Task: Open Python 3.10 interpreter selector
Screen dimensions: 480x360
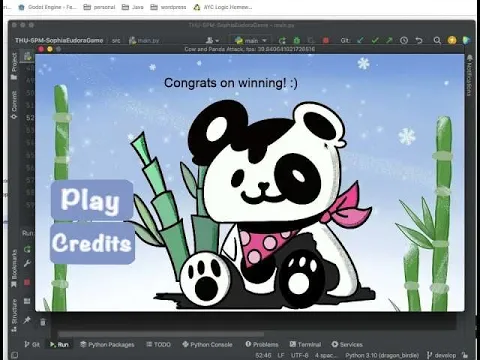Action: (382, 355)
